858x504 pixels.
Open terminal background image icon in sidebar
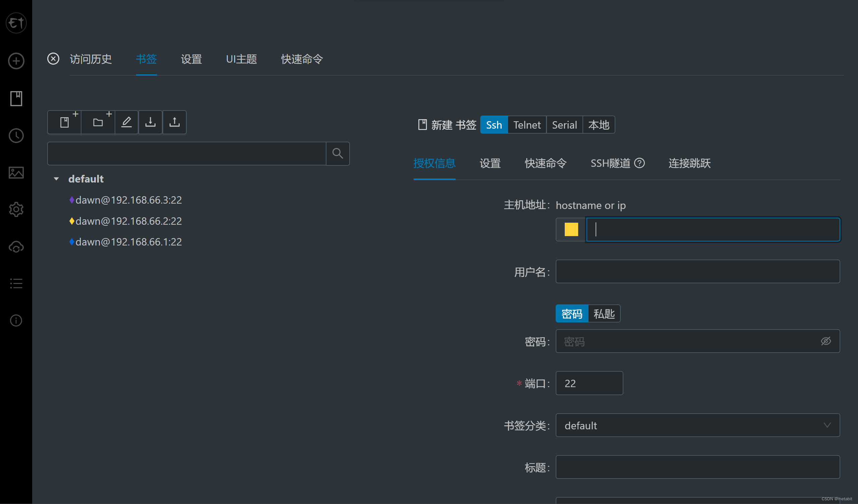click(x=16, y=172)
